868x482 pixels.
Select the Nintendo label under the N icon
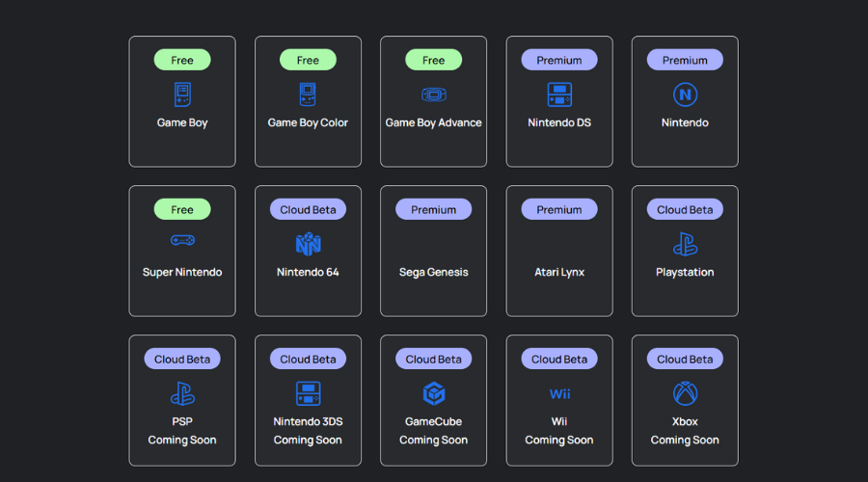685,122
